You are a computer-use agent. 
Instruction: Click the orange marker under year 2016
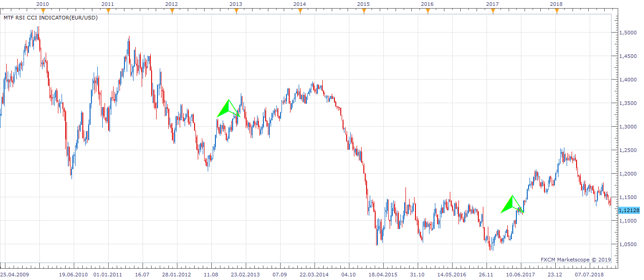(x=428, y=11)
